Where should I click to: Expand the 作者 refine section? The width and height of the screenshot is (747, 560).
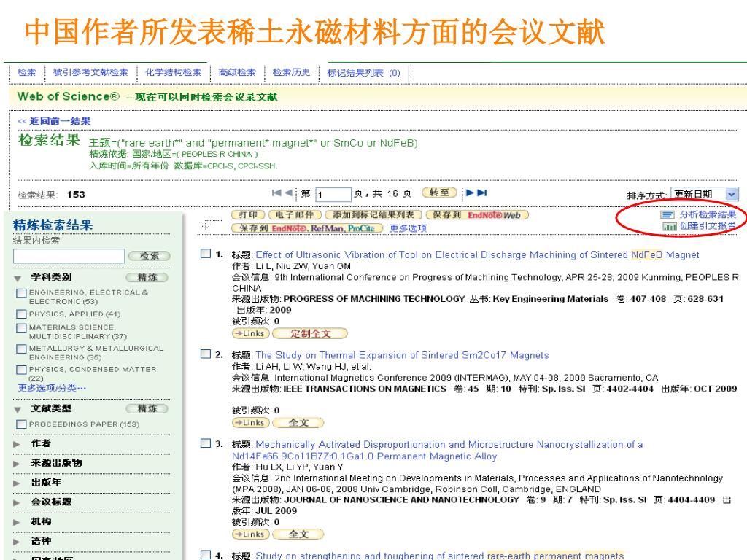[18, 444]
